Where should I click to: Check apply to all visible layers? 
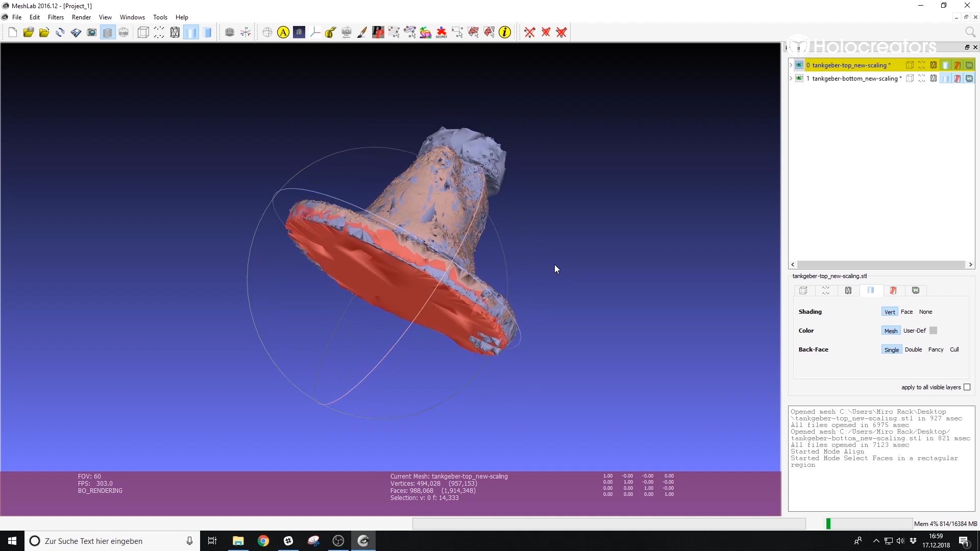coord(967,387)
